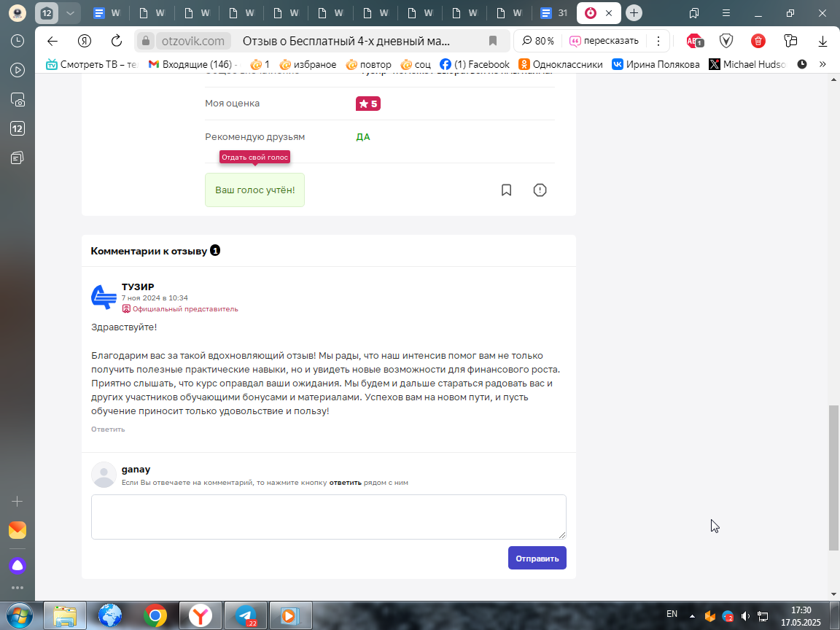Image resolution: width=840 pixels, height=630 pixels.
Task: Switch to the first blue document tab
Action: coord(106,13)
